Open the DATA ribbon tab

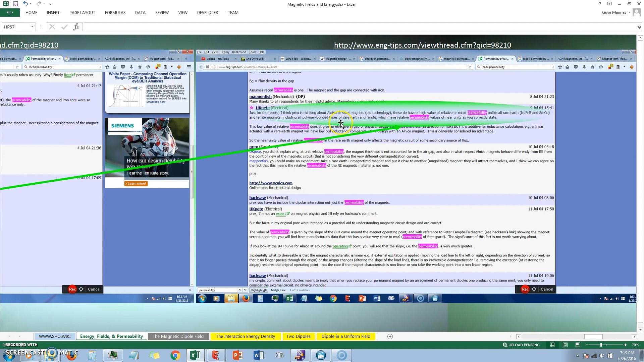(140, 13)
